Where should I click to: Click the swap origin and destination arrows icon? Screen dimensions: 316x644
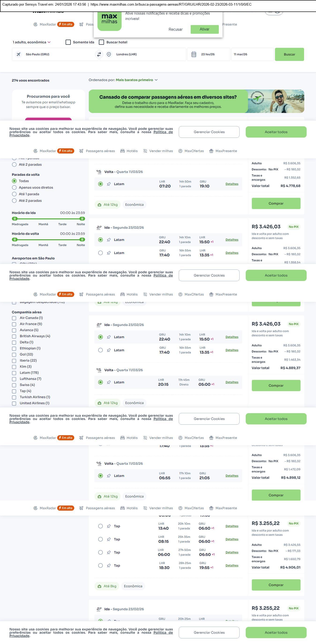(x=99, y=54)
